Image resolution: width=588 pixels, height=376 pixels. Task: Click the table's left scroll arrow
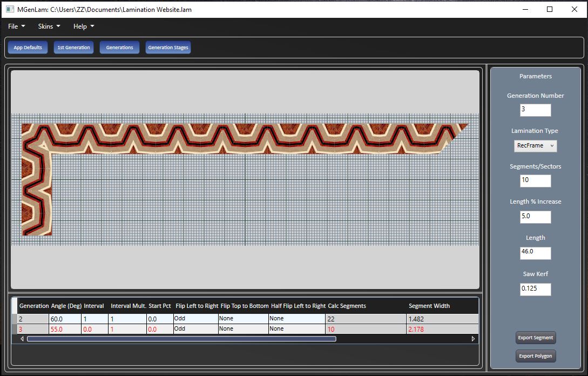[x=22, y=339]
